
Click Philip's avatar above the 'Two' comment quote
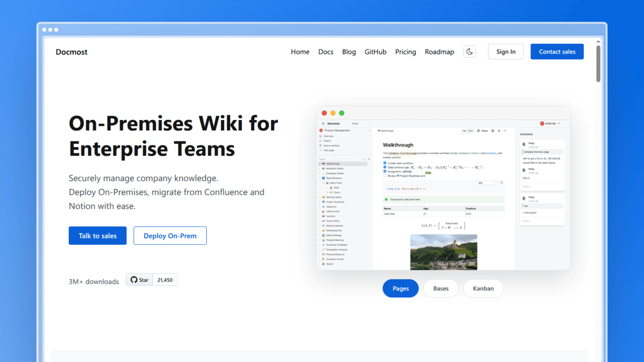coord(524,198)
